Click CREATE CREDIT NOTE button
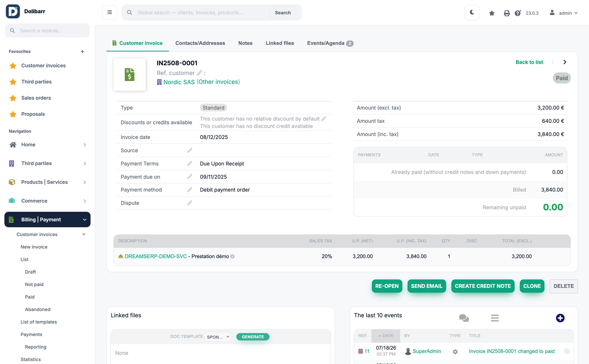The height and width of the screenshot is (364, 589). pos(483,286)
